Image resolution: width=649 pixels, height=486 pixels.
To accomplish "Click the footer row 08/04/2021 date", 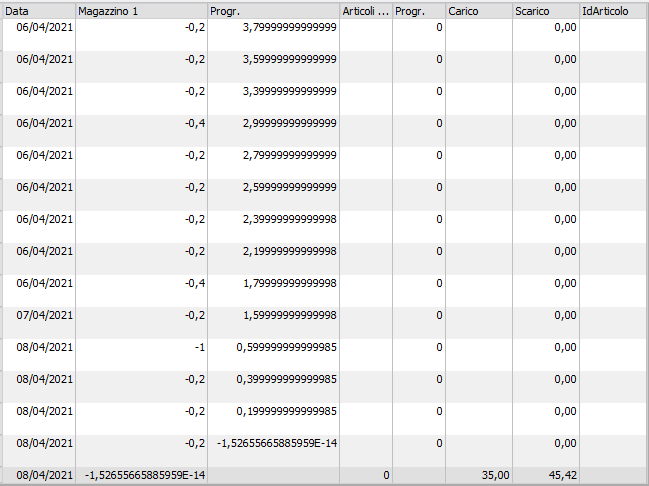I will [x=39, y=475].
